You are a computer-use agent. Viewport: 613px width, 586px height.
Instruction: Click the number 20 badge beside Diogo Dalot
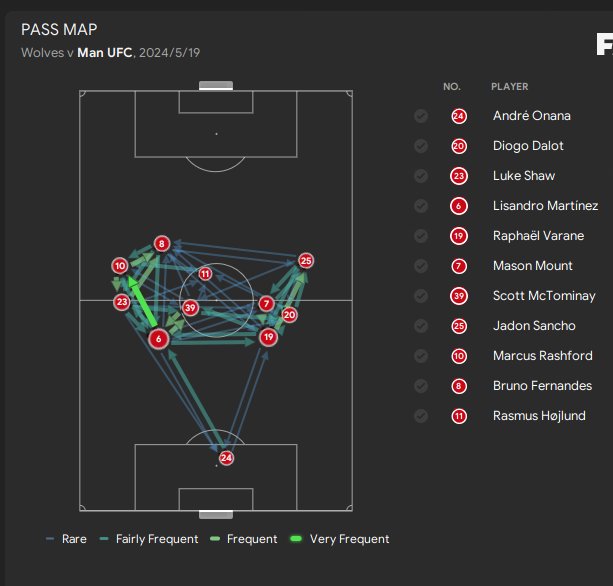[x=459, y=146]
